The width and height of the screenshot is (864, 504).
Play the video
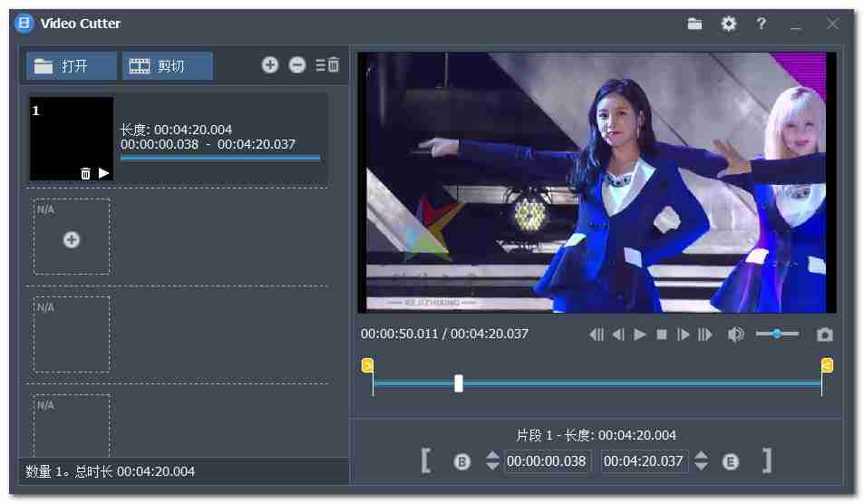(x=640, y=334)
